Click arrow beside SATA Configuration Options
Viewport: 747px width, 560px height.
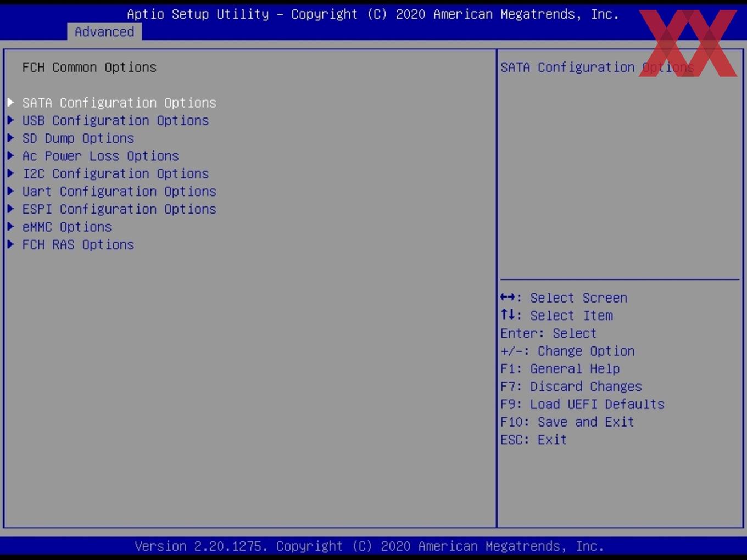tap(10, 102)
